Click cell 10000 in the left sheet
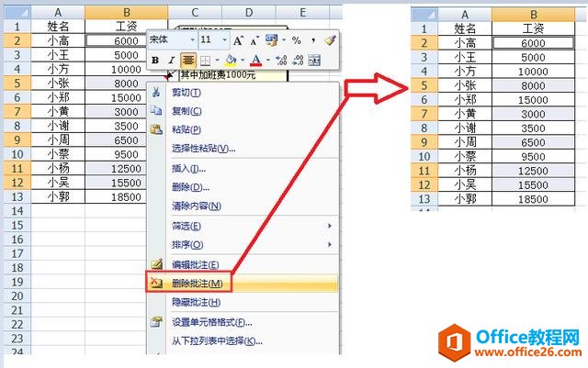 tap(116, 70)
